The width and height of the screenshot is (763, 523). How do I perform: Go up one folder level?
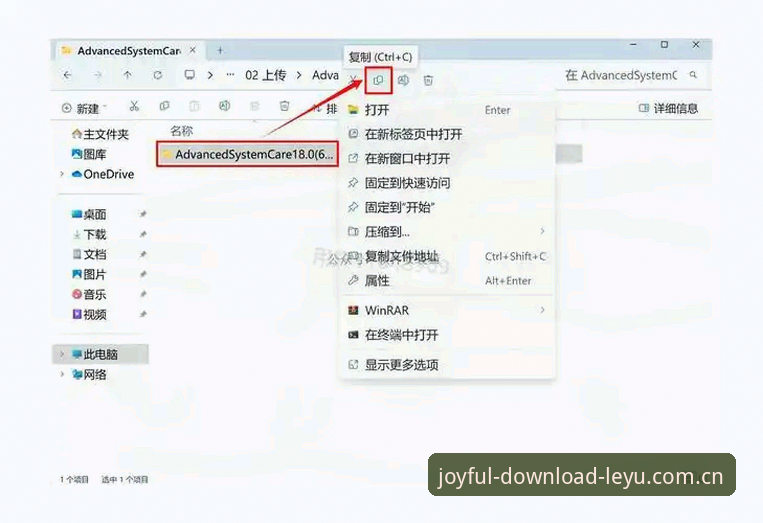pos(127,75)
